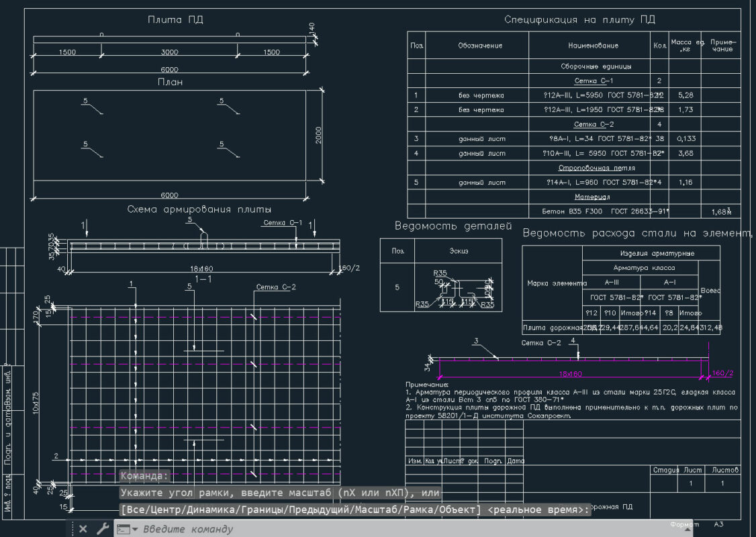Select the 'Плита ПД' drawing title
756x537 pixels.
pyautogui.click(x=175, y=19)
